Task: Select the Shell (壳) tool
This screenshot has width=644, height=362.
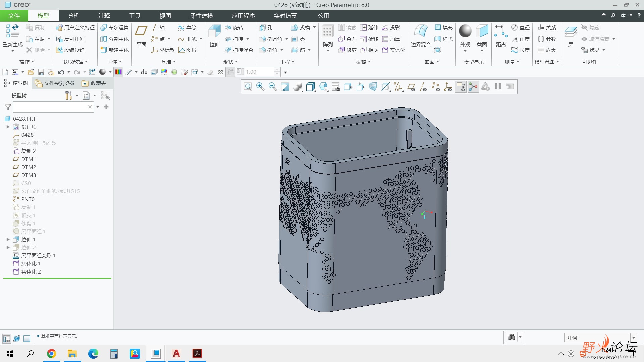Action: 298,39
